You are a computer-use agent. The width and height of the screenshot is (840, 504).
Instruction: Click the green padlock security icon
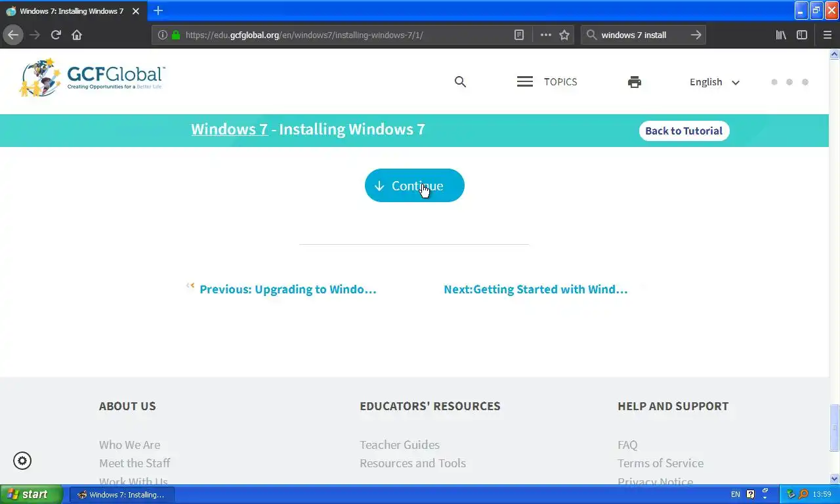pyautogui.click(x=175, y=35)
